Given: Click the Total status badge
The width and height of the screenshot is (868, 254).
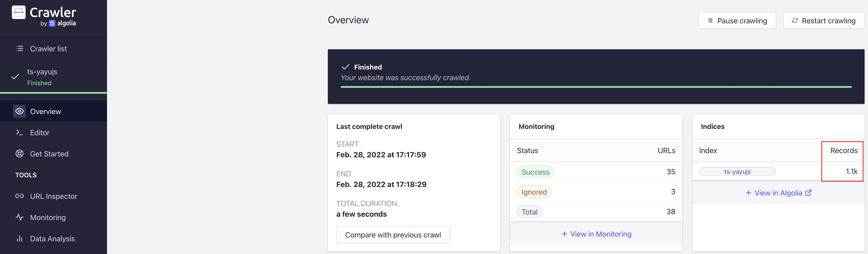Looking at the screenshot, I should point(529,212).
